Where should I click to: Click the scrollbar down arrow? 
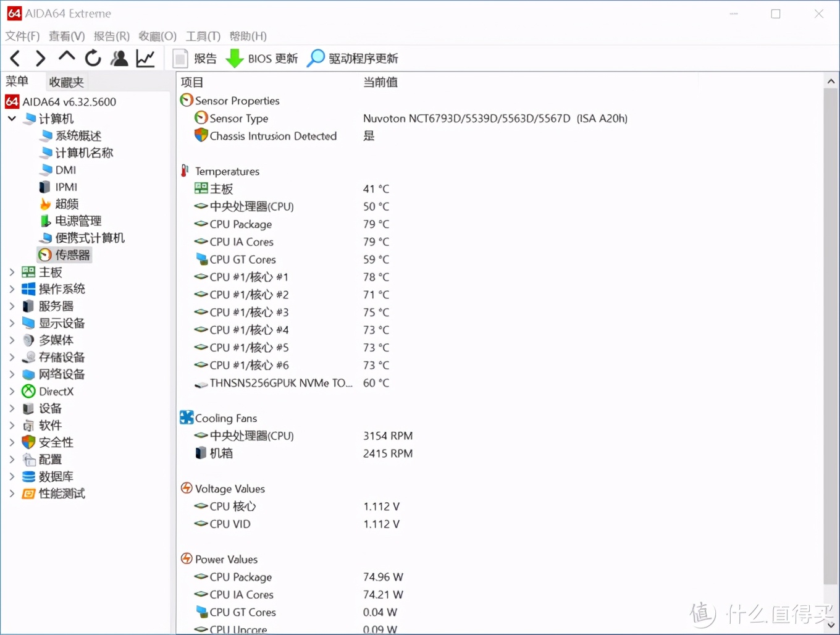(x=831, y=625)
